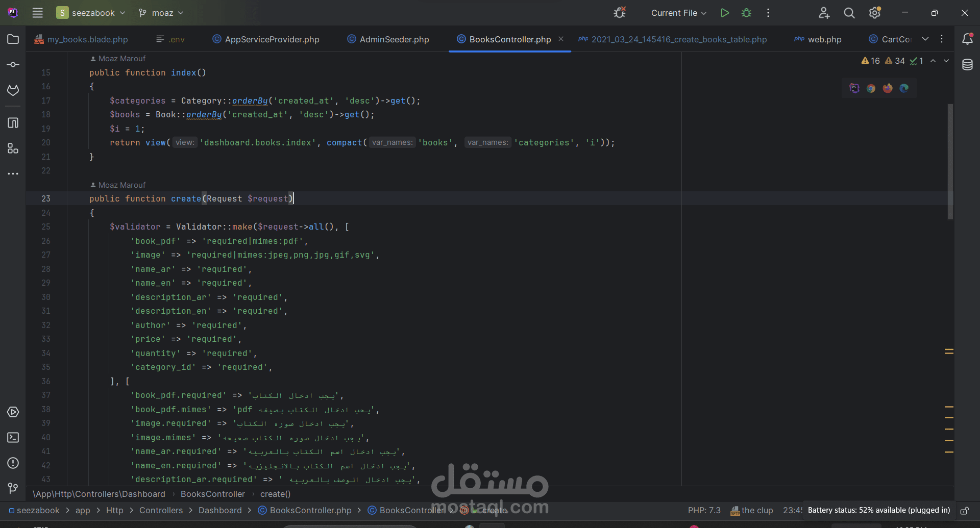Click create() in the editor breadcrumb

275,494
